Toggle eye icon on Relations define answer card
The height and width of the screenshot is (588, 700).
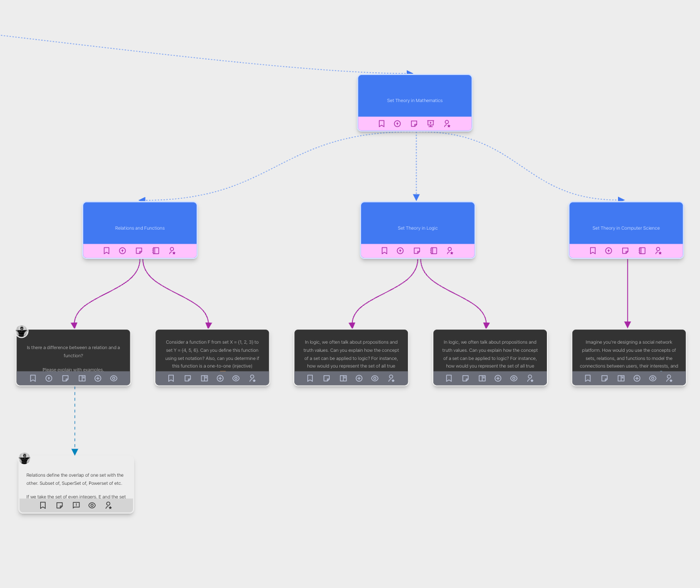(x=92, y=505)
